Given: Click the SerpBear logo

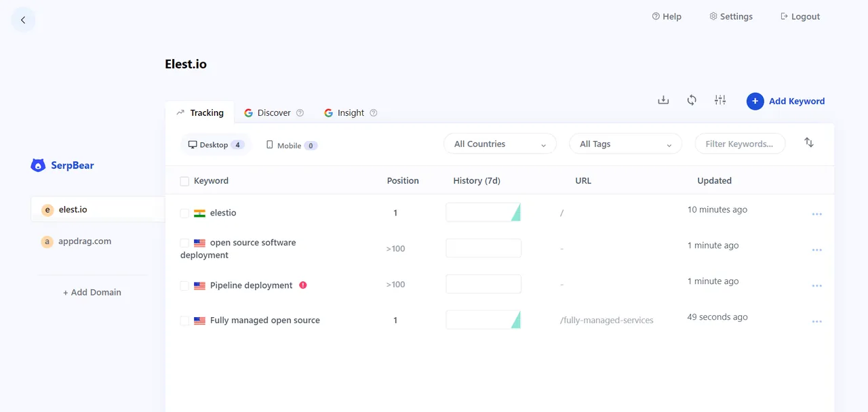Looking at the screenshot, I should 62,165.
